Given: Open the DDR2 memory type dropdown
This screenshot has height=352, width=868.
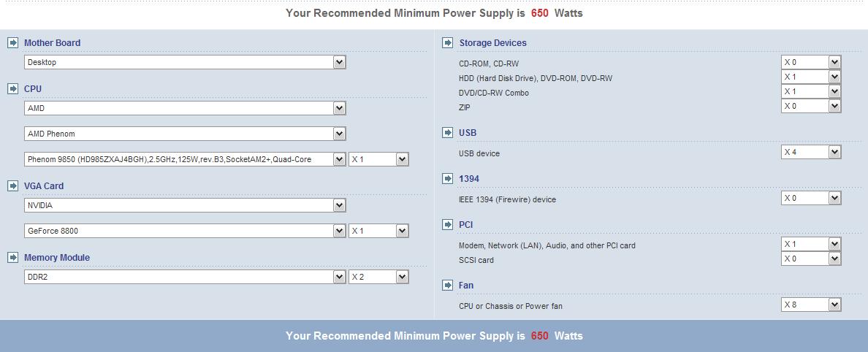Looking at the screenshot, I should pos(339,277).
